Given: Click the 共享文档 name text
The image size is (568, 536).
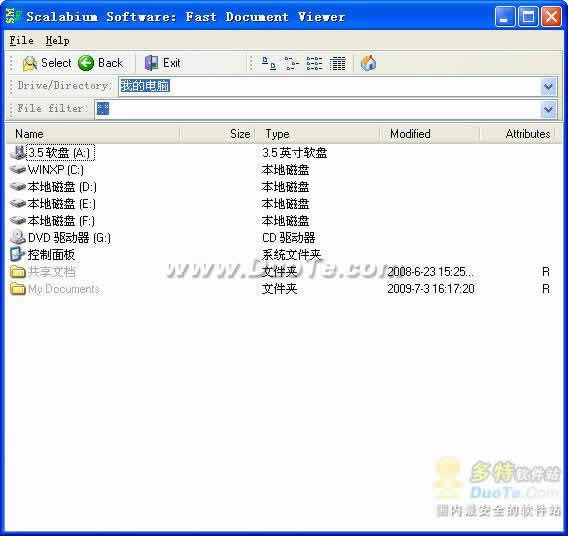Looking at the screenshot, I should [52, 272].
